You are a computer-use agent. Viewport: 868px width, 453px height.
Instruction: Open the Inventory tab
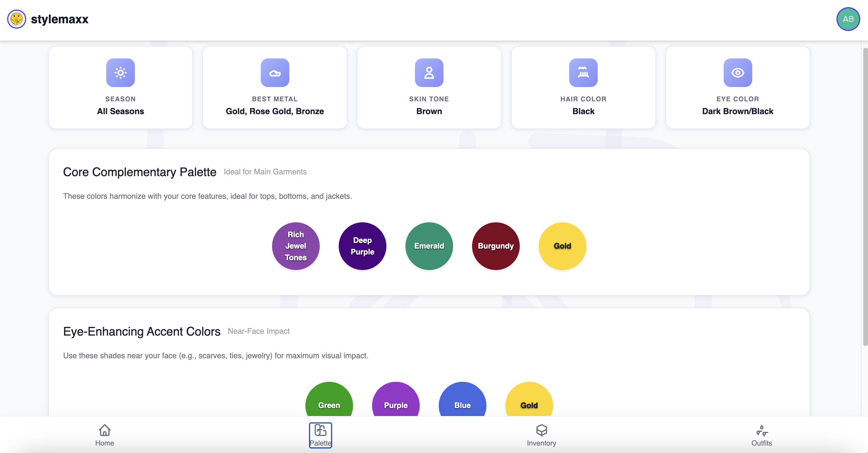(541, 435)
